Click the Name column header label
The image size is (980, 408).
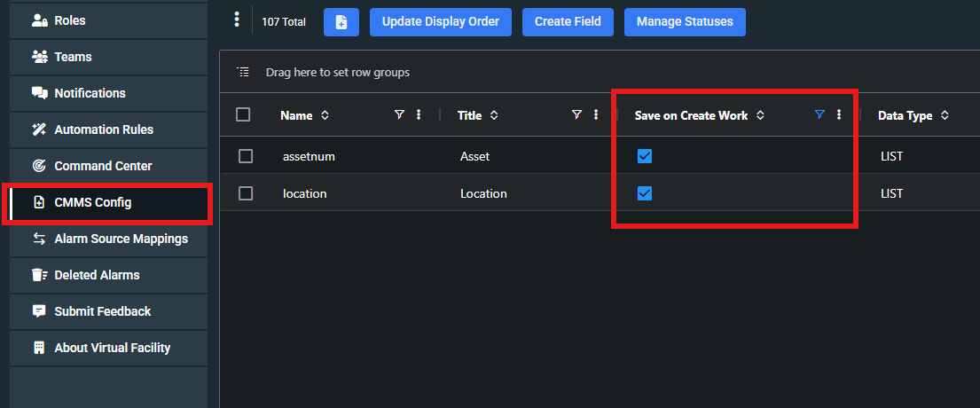click(296, 115)
